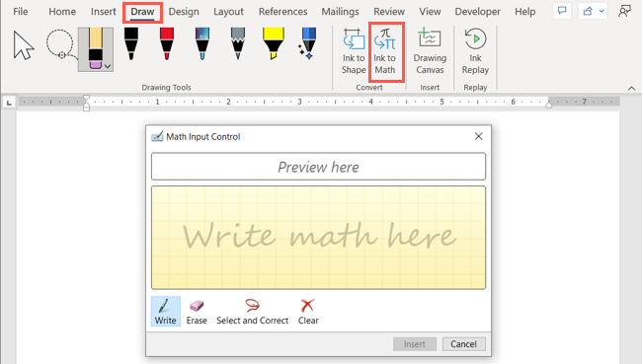
Task: Open the References tab
Action: tap(282, 12)
